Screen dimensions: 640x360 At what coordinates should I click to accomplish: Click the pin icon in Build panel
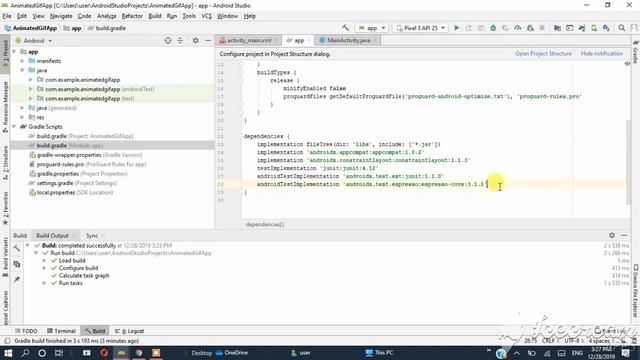[17, 279]
